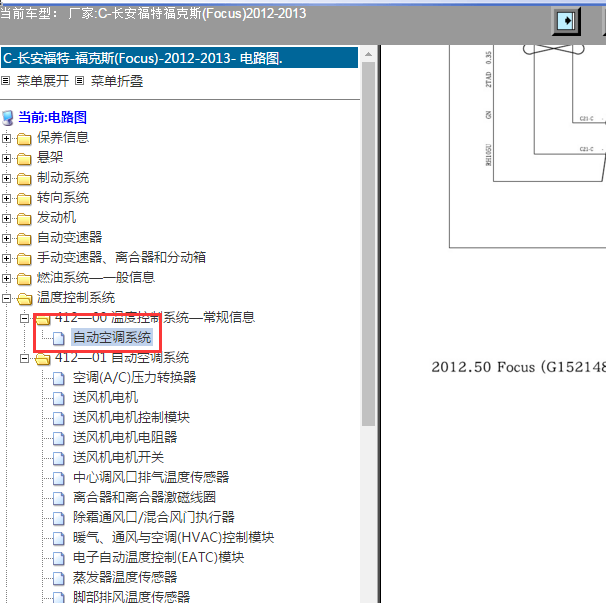The height and width of the screenshot is (603, 606).
Task: Click the scrollbar track below the thumb
Action: point(368,514)
